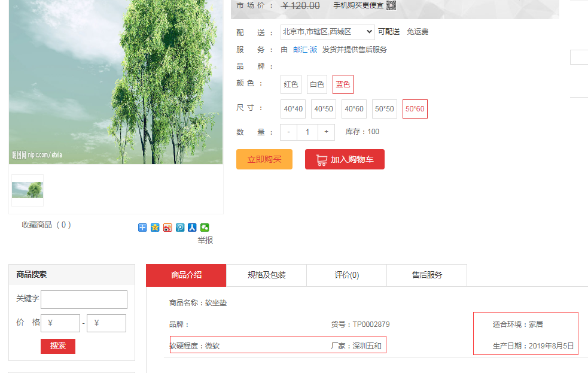Decrease quantity with the minus button

point(289,132)
